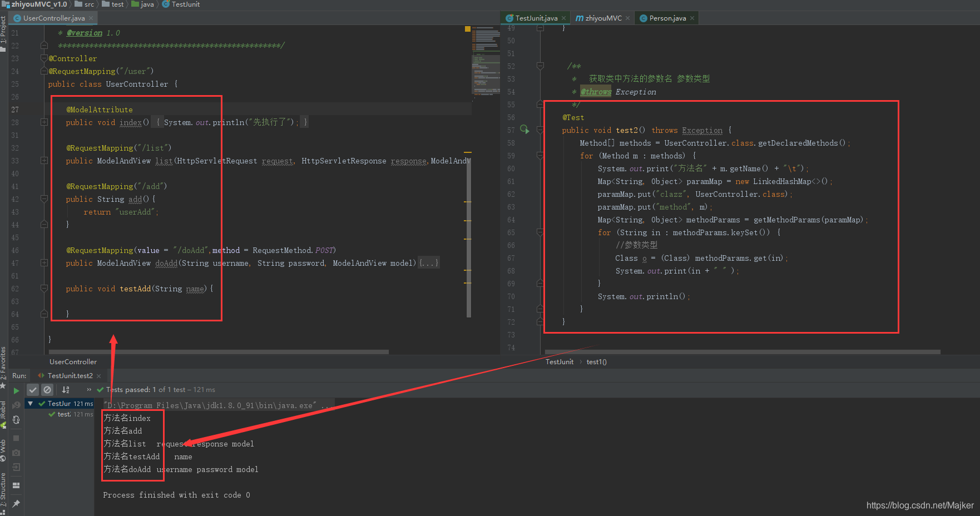The height and width of the screenshot is (516, 980).
Task: Collapse add() method fold at line 42
Action: coord(44,199)
